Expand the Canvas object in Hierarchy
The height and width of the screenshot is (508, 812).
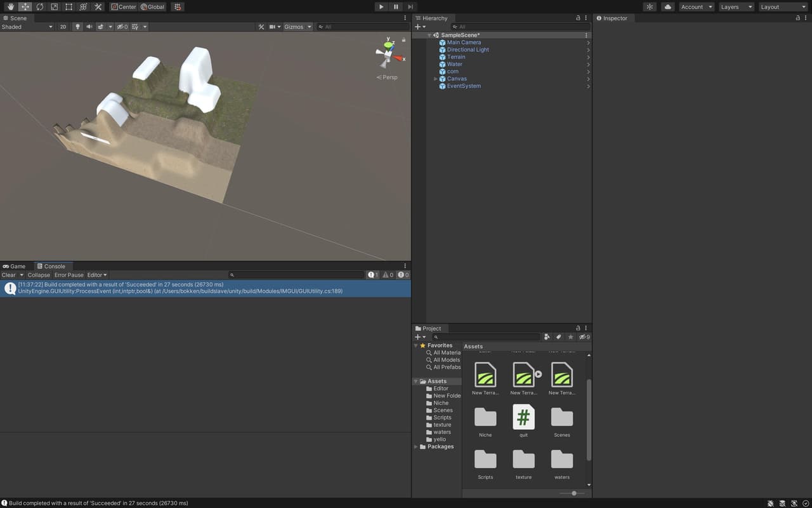click(x=435, y=79)
